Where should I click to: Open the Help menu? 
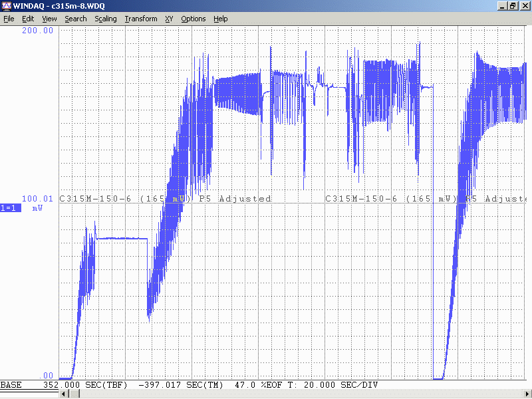click(221, 19)
